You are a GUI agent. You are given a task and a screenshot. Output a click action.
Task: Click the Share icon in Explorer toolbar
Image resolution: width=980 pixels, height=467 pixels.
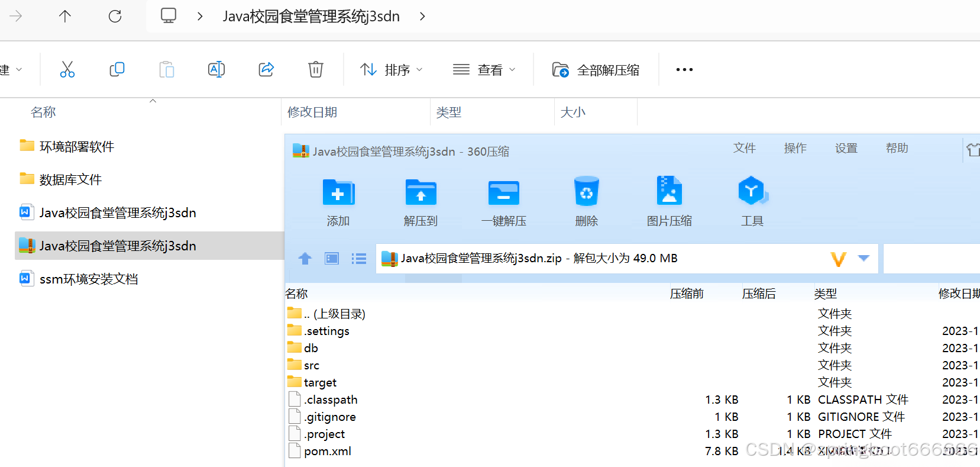[266, 69]
